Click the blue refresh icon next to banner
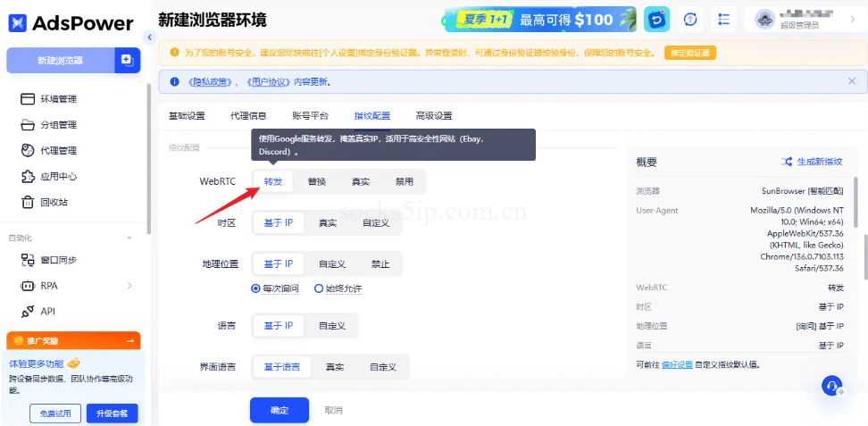The image size is (868, 426). [x=656, y=20]
